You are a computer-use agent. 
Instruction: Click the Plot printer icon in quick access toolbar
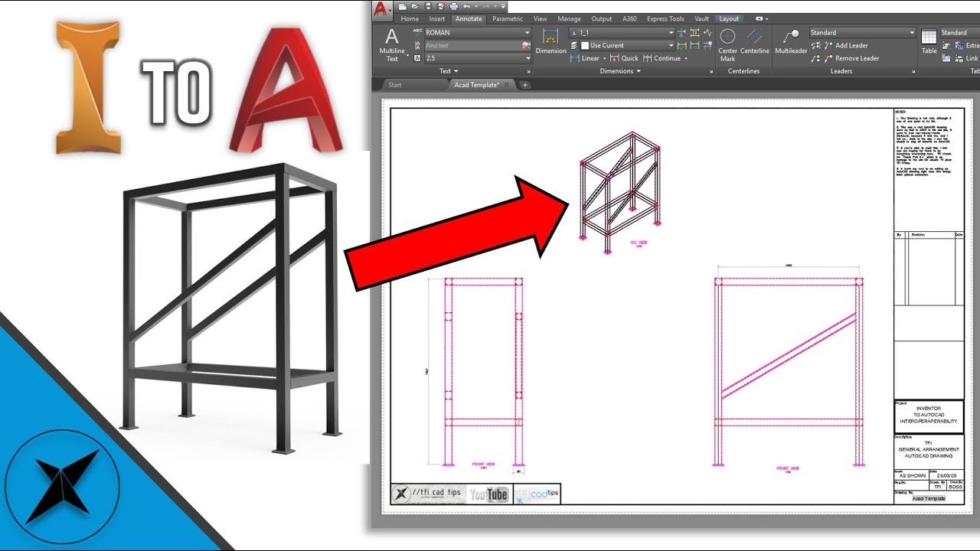coord(454,6)
